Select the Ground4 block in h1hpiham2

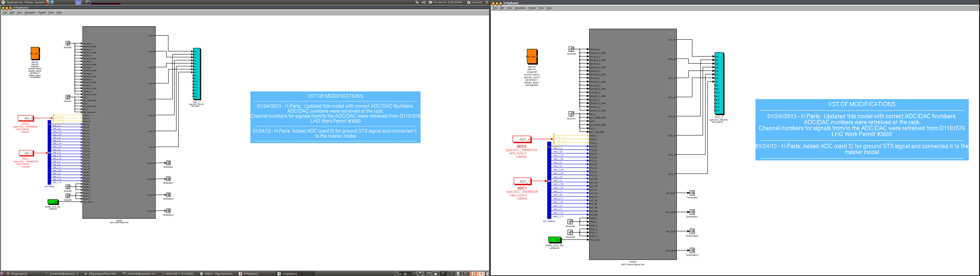(68, 187)
